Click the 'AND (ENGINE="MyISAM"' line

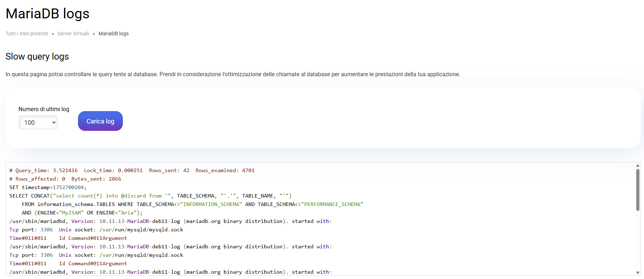click(82, 213)
